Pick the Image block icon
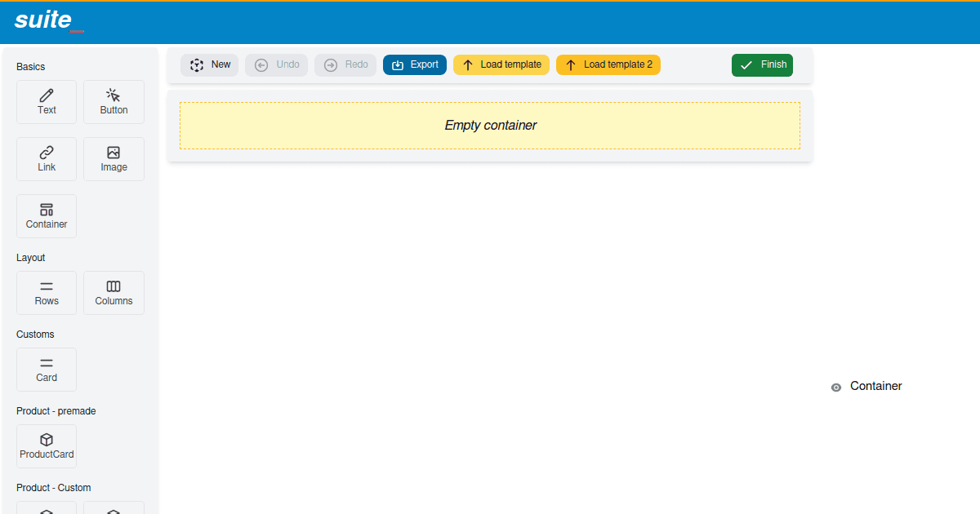This screenshot has height=514, width=980. (x=114, y=153)
